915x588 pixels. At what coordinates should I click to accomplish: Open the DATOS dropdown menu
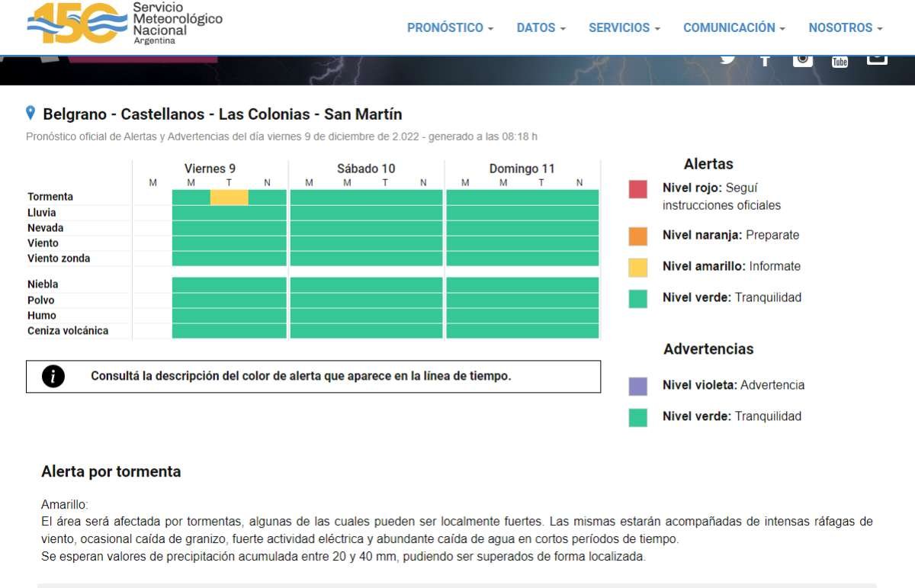[x=541, y=27]
